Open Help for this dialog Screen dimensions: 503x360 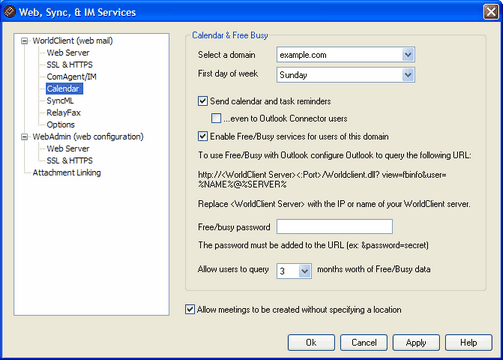click(469, 343)
